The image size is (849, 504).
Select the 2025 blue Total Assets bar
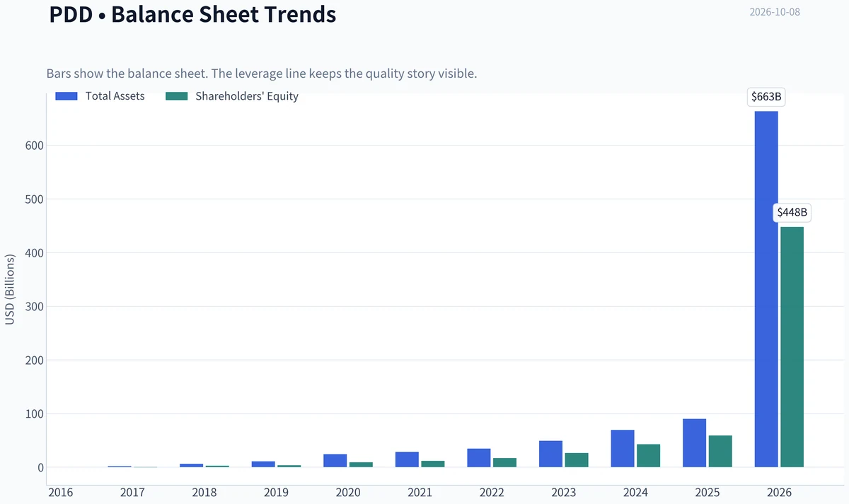[695, 443]
